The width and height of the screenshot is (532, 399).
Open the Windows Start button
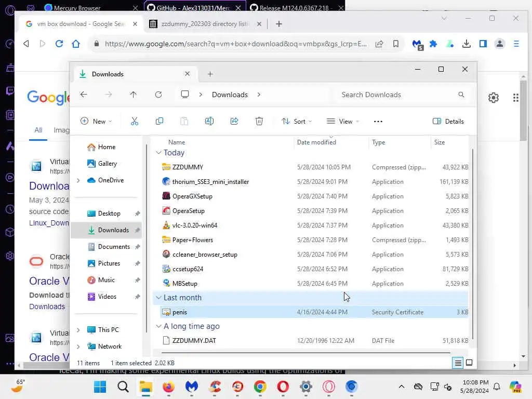tap(100, 387)
